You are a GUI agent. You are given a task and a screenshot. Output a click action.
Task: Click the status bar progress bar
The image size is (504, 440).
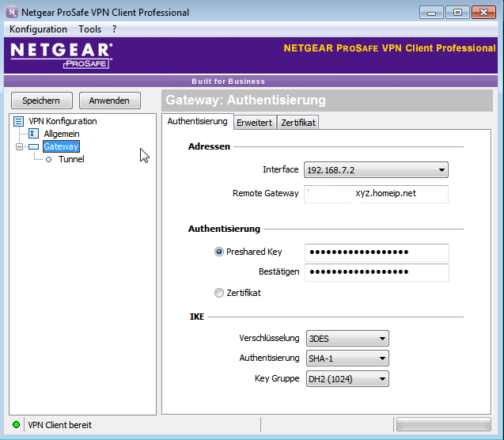444,425
